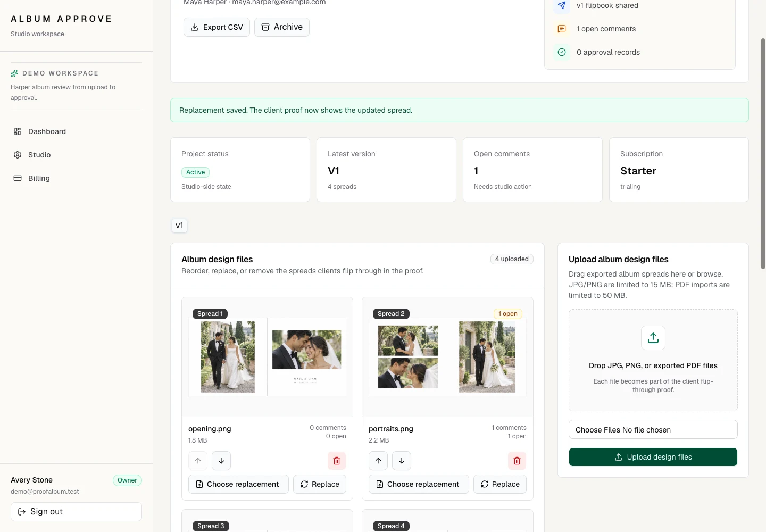
Task: Archive this project
Action: (x=282, y=27)
